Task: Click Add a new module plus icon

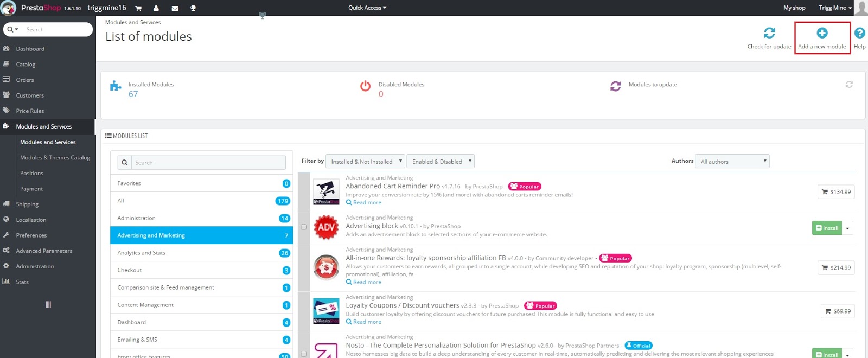Action: point(822,33)
